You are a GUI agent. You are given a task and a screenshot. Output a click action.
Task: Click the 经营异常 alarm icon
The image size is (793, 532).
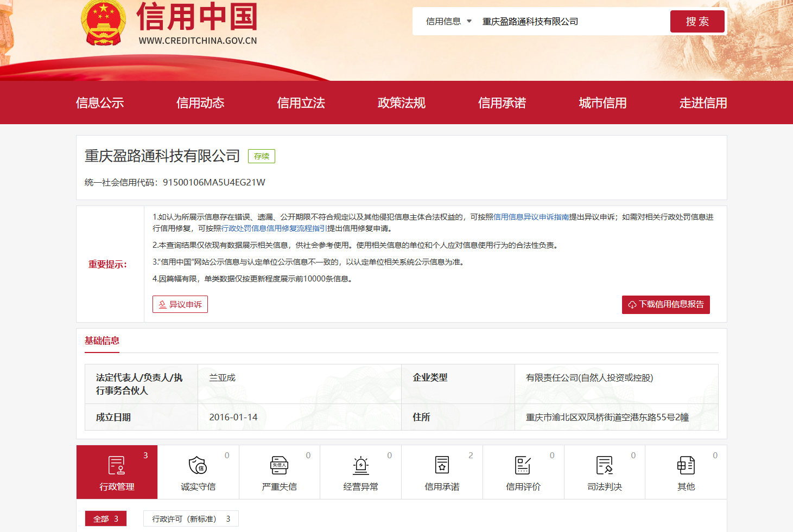360,465
